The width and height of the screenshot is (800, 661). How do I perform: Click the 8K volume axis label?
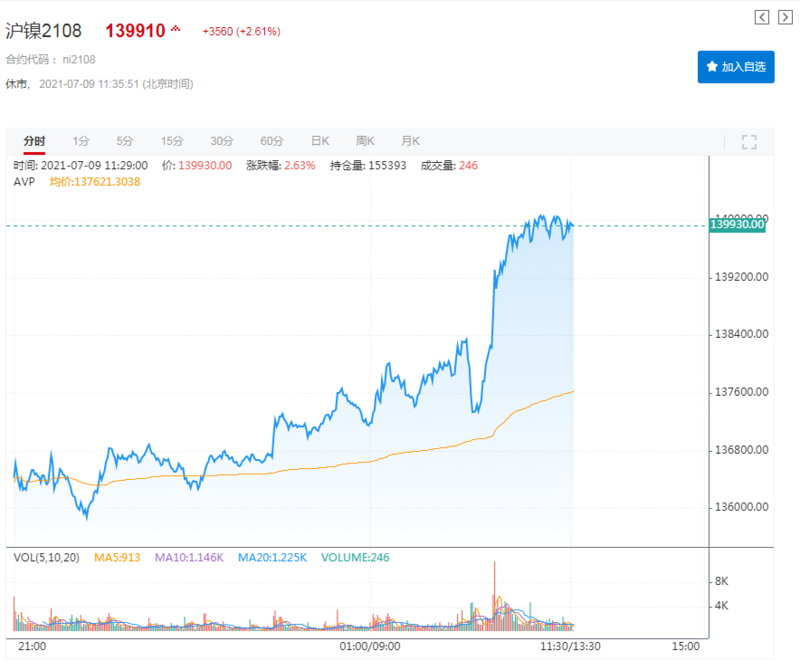(x=721, y=581)
